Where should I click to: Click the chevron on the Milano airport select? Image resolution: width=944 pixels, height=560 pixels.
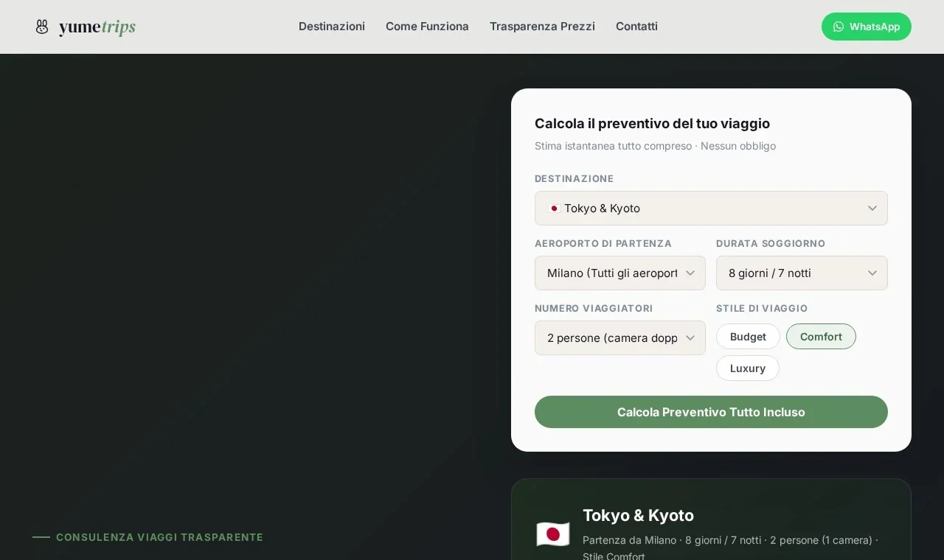click(x=690, y=273)
